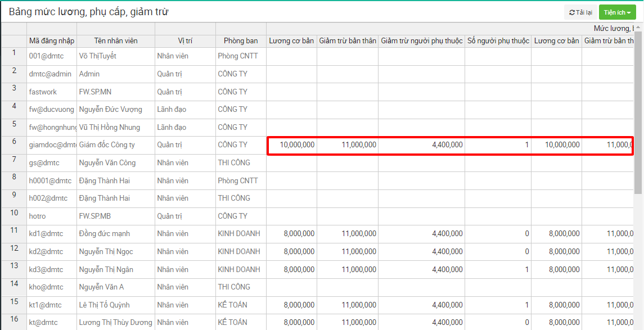Screen dimensions: 644x330
Task: Click the Phòng CNTT cell of h0001@dmtc
Action: click(241, 180)
